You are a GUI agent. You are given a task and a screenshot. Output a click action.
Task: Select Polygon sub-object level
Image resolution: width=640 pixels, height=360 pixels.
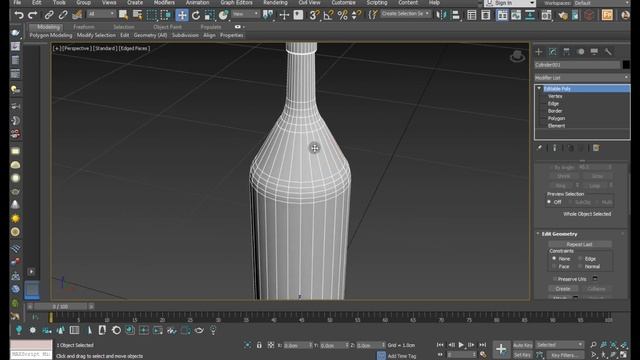tap(556, 118)
